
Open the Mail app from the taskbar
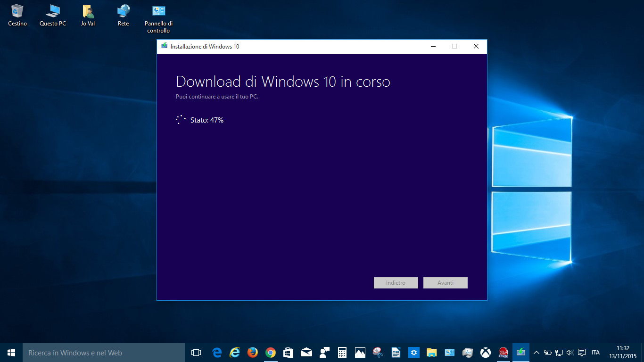tap(306, 353)
